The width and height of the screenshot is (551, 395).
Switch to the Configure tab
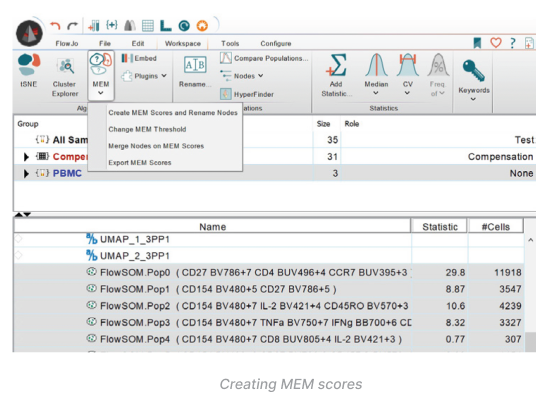[276, 44]
